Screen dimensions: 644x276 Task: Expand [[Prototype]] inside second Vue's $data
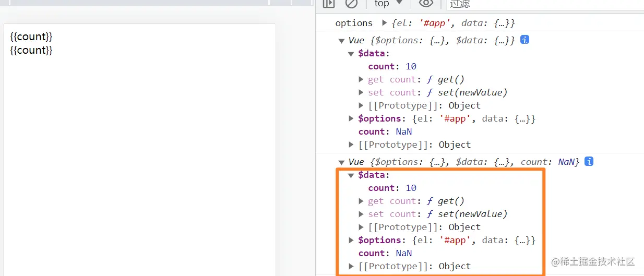361,227
